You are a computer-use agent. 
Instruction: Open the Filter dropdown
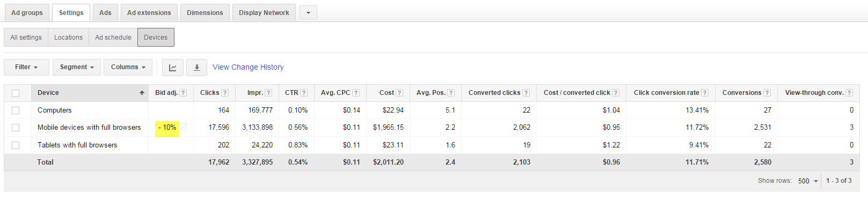(x=26, y=68)
